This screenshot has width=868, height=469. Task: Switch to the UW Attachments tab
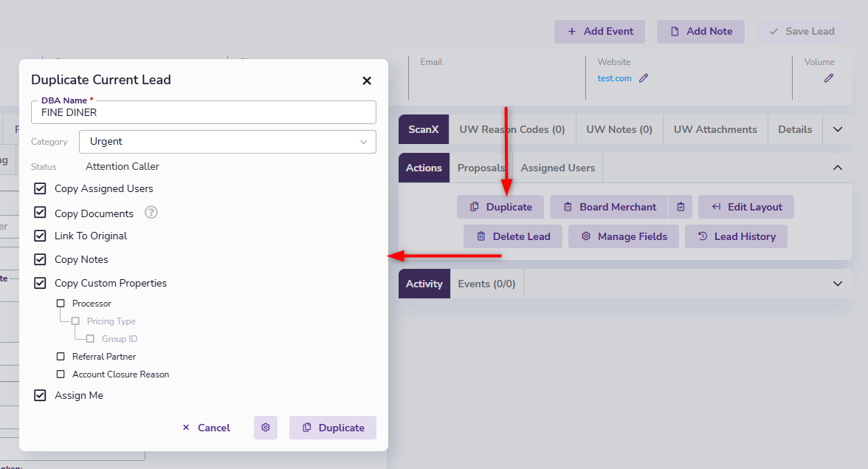tap(715, 129)
